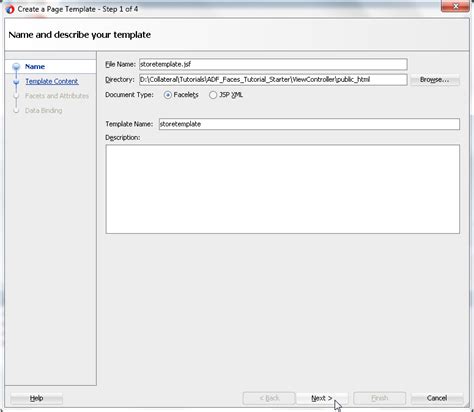The image size is (474, 412).
Task: Open Help for this wizard
Action: (x=36, y=398)
